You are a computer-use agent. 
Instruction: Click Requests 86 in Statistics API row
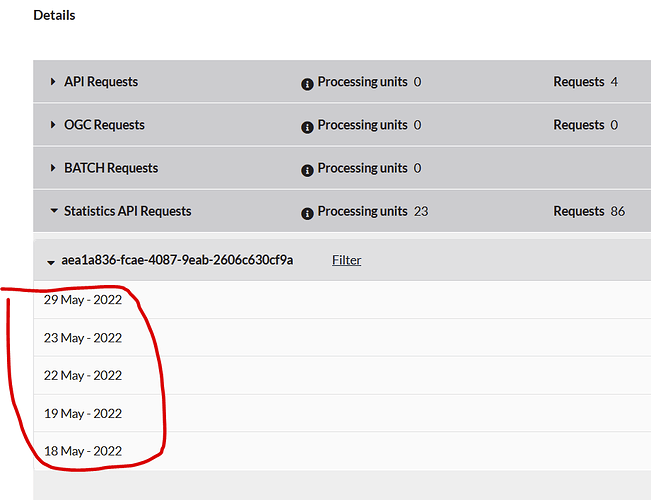coord(589,211)
